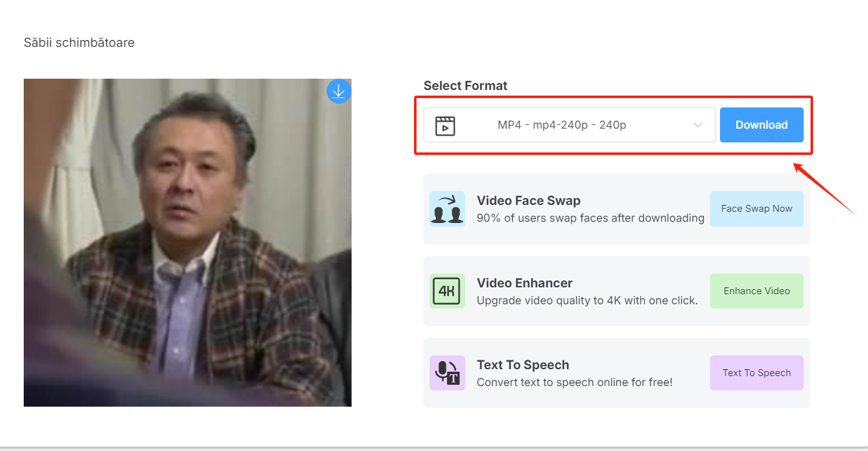Click the video preview thumbnail
The image size is (868, 451).
187,242
